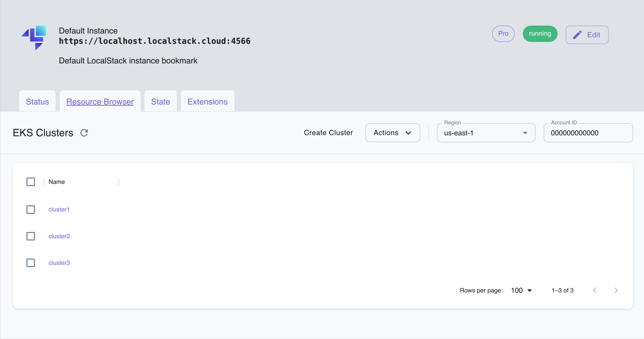This screenshot has width=644, height=339.
Task: Go to previous page using left chevron
Action: tap(595, 290)
